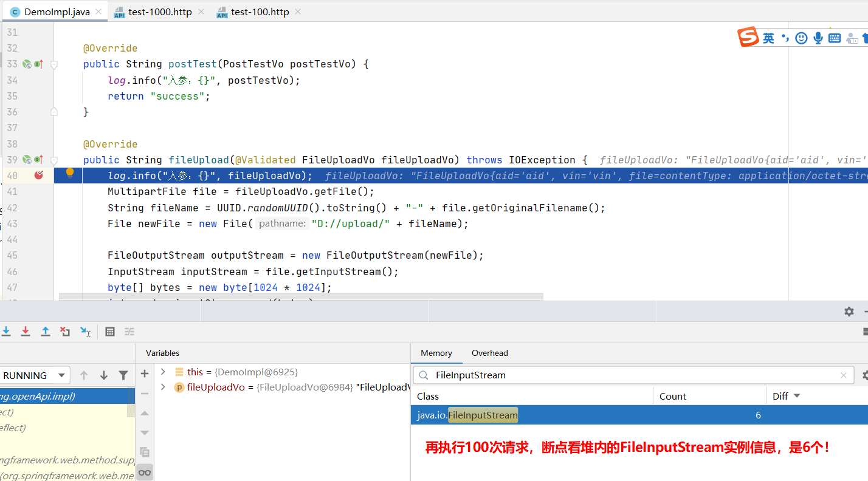Click the funnel filter icon in Frames
This screenshot has width=868, height=481.
(x=123, y=375)
